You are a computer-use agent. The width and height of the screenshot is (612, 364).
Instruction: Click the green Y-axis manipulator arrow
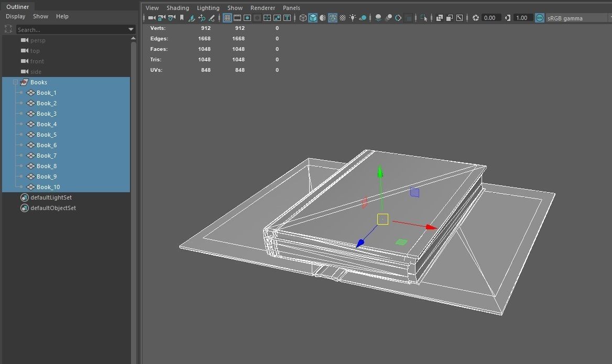(380, 172)
